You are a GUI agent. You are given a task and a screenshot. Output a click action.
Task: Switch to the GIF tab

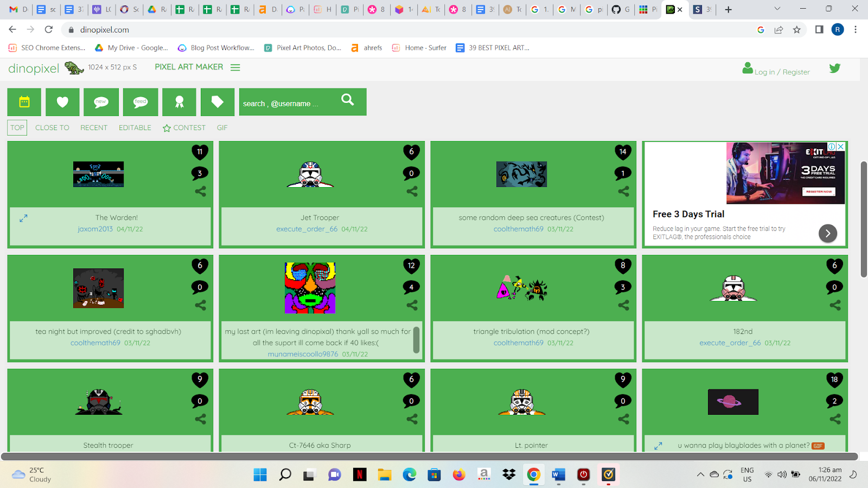tap(222, 128)
